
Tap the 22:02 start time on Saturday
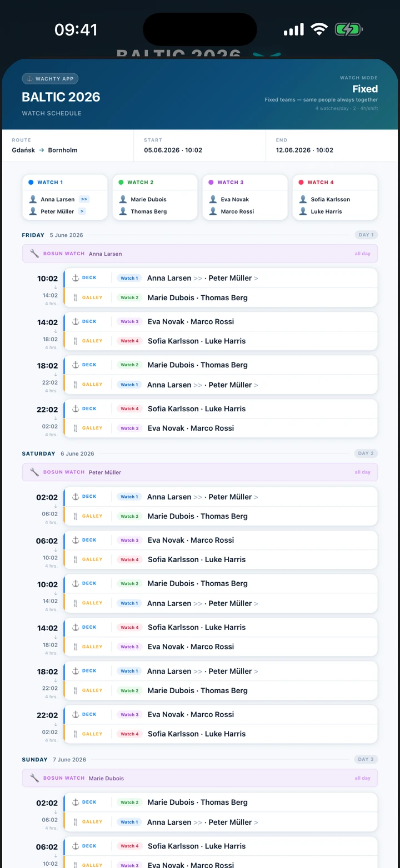[47, 715]
